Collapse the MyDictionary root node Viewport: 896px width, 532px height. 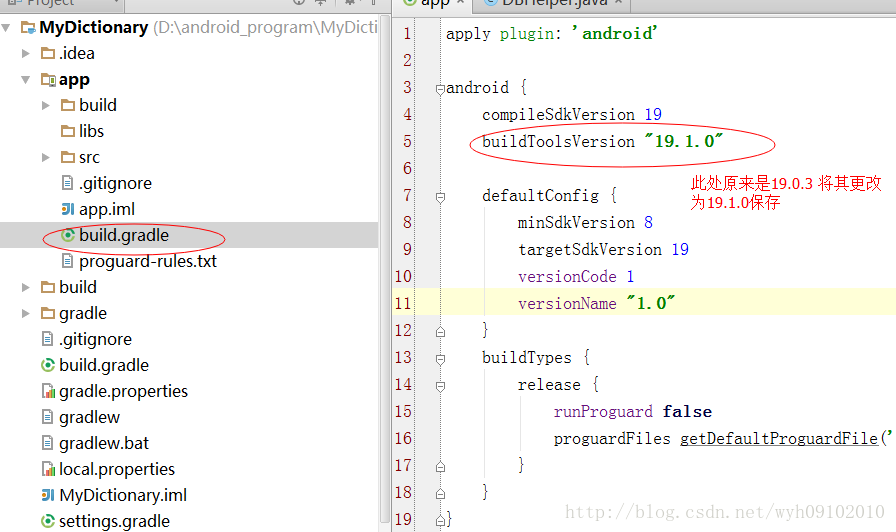(6, 27)
